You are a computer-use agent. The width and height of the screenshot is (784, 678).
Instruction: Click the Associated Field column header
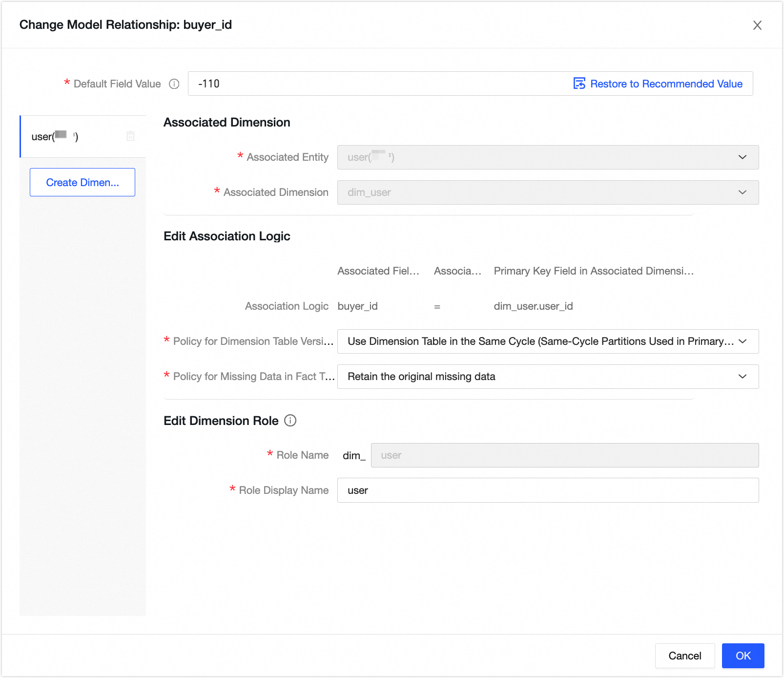click(x=378, y=271)
